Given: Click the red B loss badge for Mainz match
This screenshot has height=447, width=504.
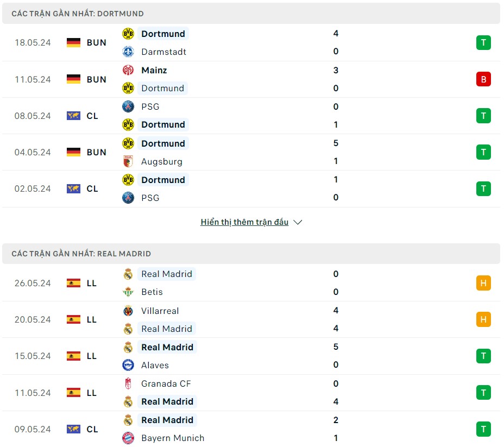Looking at the screenshot, I should coord(483,79).
